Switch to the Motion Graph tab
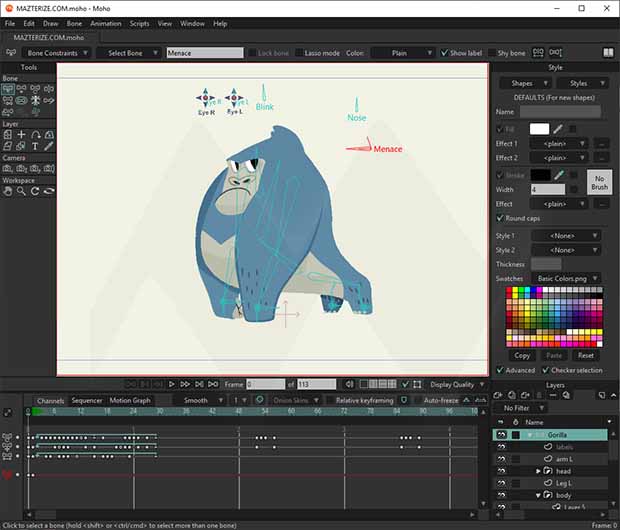620x530 pixels. pyautogui.click(x=129, y=400)
